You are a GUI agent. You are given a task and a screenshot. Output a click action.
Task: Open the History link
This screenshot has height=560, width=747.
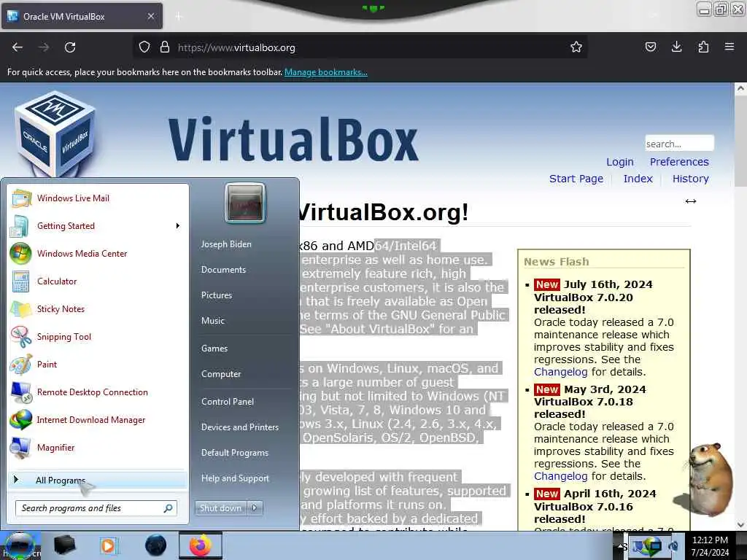coord(690,179)
